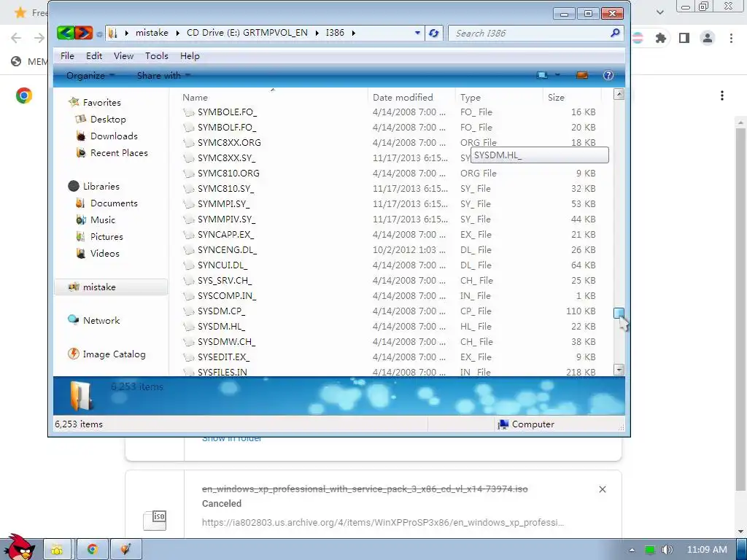747x560 pixels.
Task: Open the Help menu
Action: (190, 55)
